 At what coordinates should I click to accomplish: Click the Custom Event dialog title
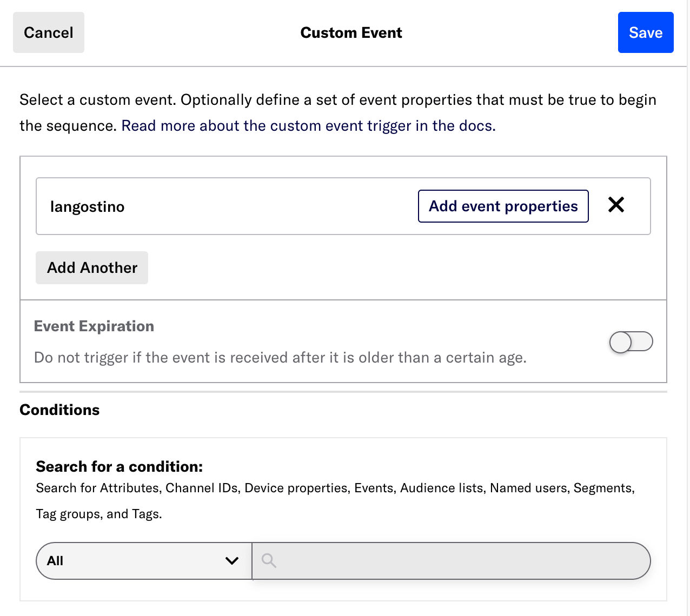(351, 33)
